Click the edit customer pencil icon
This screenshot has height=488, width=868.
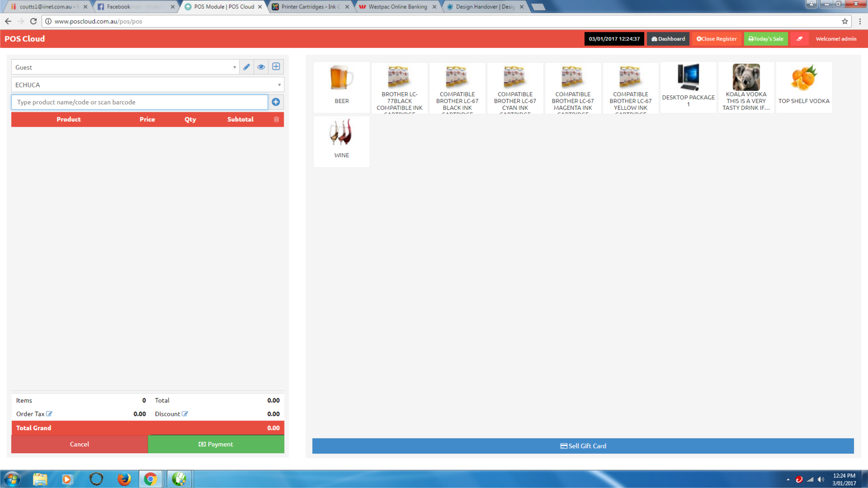(x=246, y=67)
